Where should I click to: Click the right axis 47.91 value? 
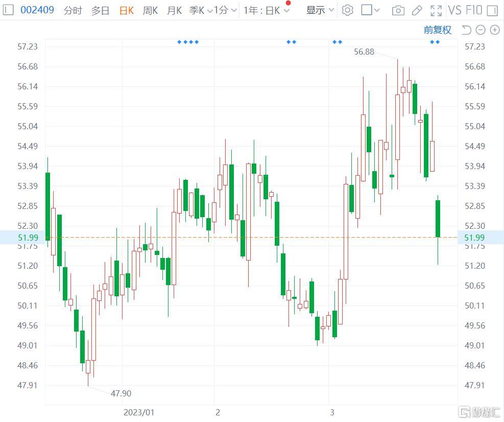click(475, 385)
